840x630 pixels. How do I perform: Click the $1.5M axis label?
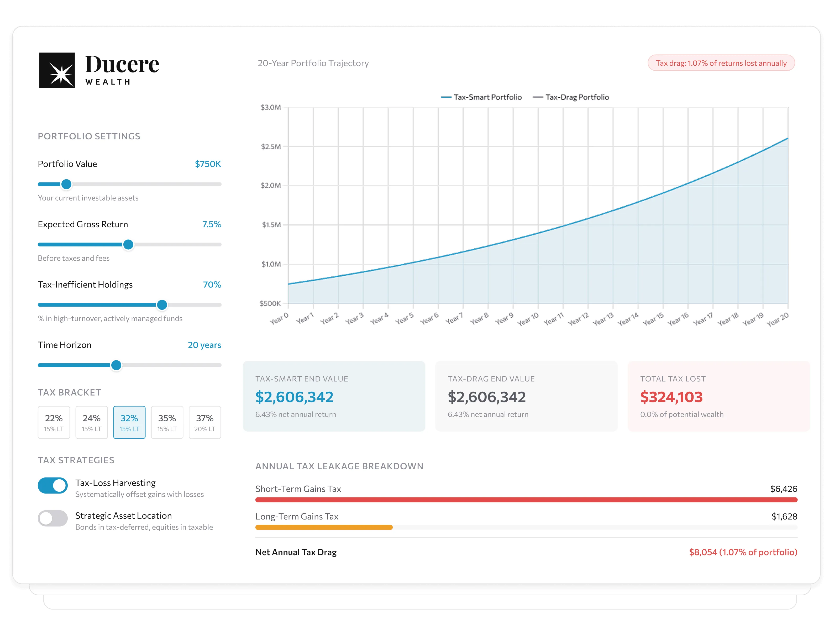click(x=271, y=225)
